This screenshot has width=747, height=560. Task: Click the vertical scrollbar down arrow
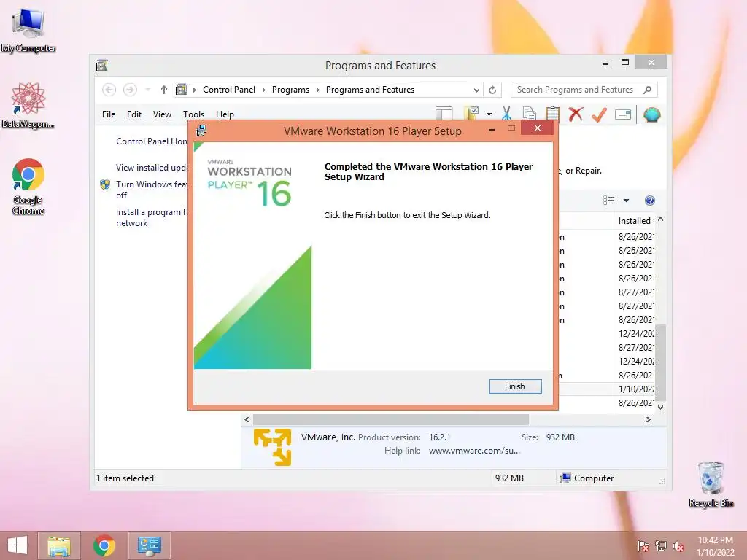click(660, 407)
